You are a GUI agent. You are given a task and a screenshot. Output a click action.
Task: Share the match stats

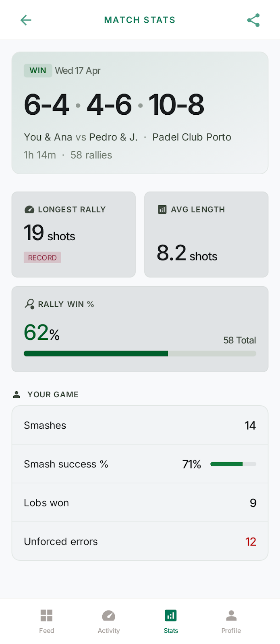[x=253, y=20]
